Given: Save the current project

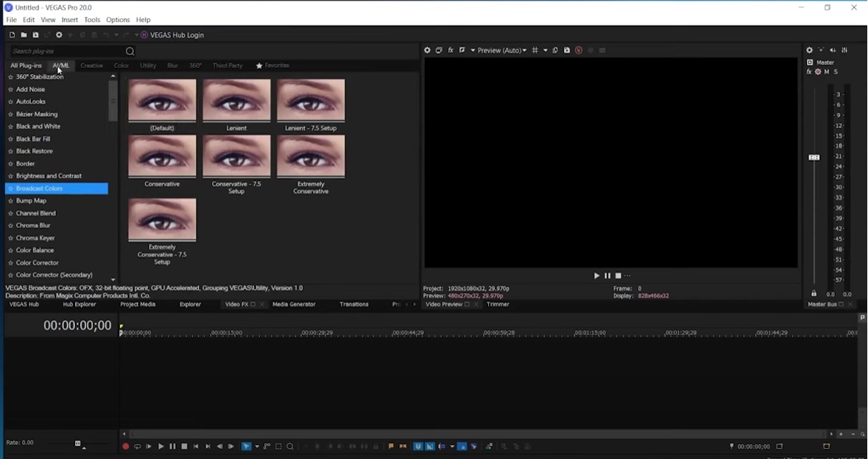Looking at the screenshot, I should click(35, 35).
